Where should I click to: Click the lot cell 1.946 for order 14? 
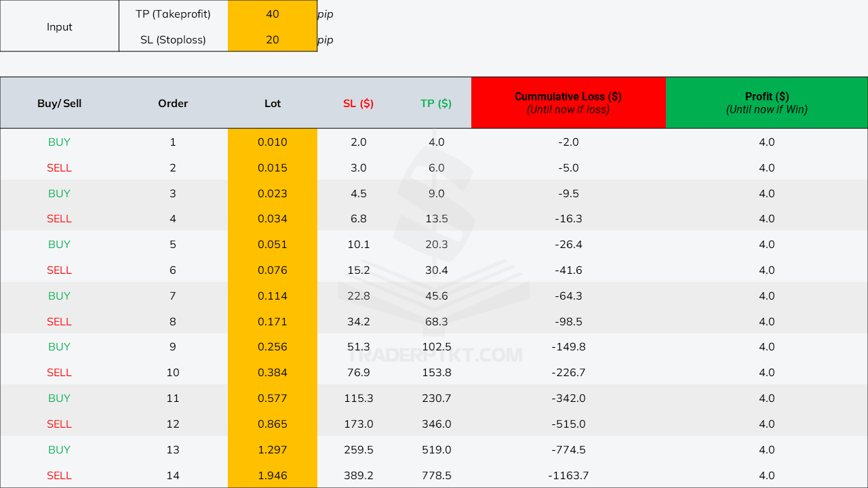click(273, 475)
